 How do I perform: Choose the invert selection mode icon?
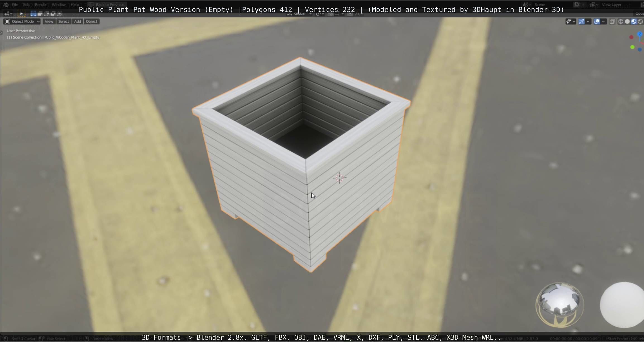[53, 14]
